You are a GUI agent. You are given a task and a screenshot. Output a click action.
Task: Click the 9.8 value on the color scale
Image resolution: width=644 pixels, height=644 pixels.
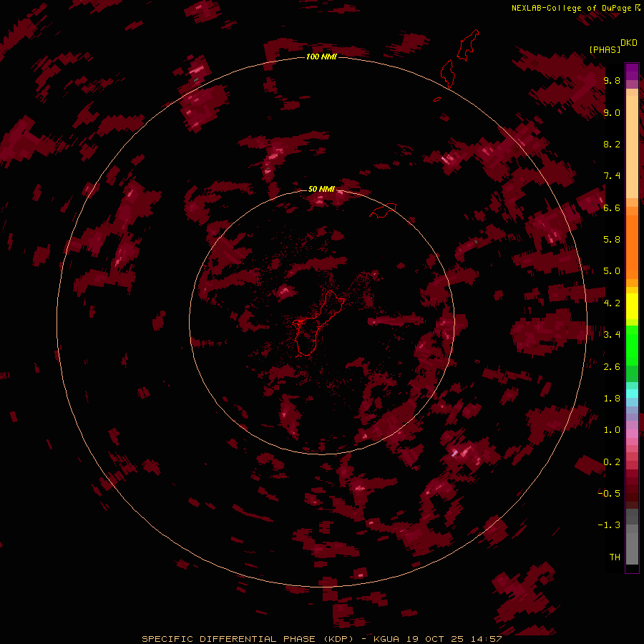pyautogui.click(x=612, y=80)
